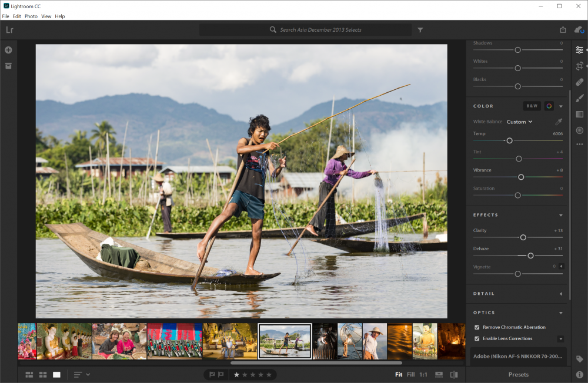
Task: Click the filmstrip horizontal scrollbar
Action: 316,363
